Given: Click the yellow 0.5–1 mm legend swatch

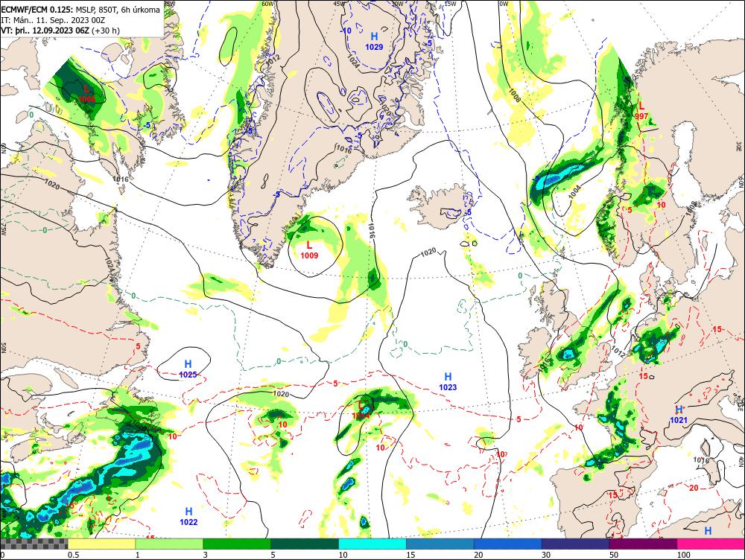Looking at the screenshot, I should pyautogui.click(x=101, y=544).
